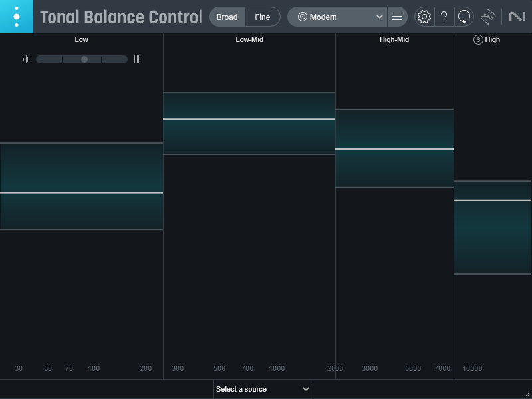Open the three-dot plugin menu

(x=17, y=17)
